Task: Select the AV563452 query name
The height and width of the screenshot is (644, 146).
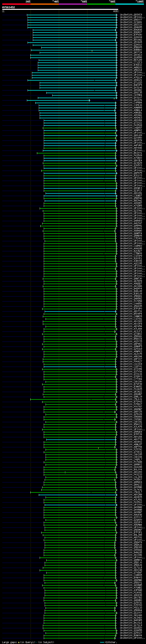Action: pos(8,7)
